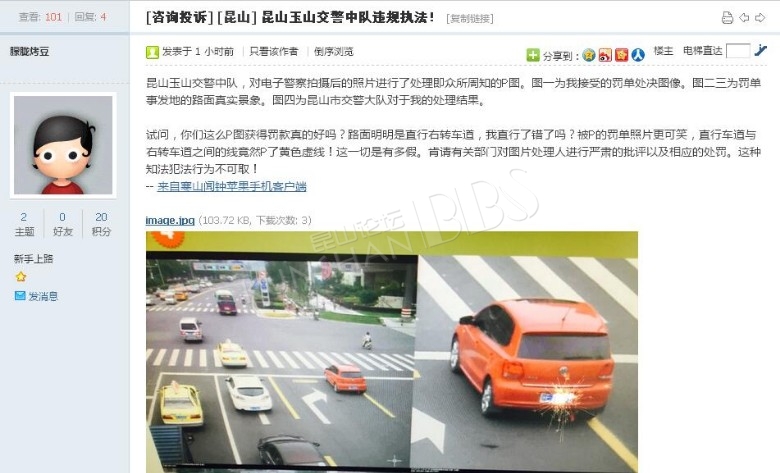Open 来自寒山闻钟苹果手机客户端 link

(x=232, y=186)
